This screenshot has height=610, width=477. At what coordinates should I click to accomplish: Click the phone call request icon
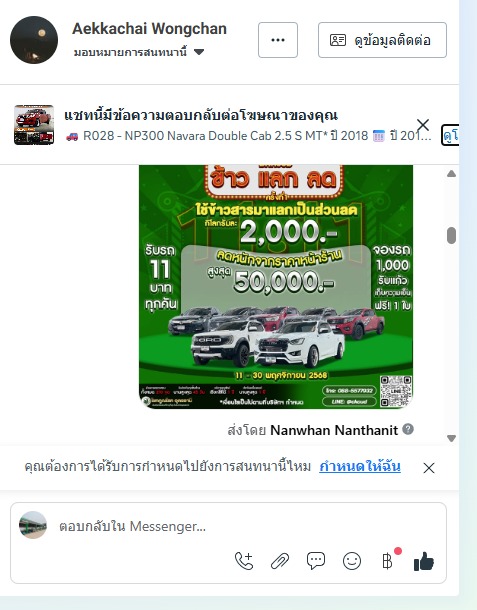244,561
